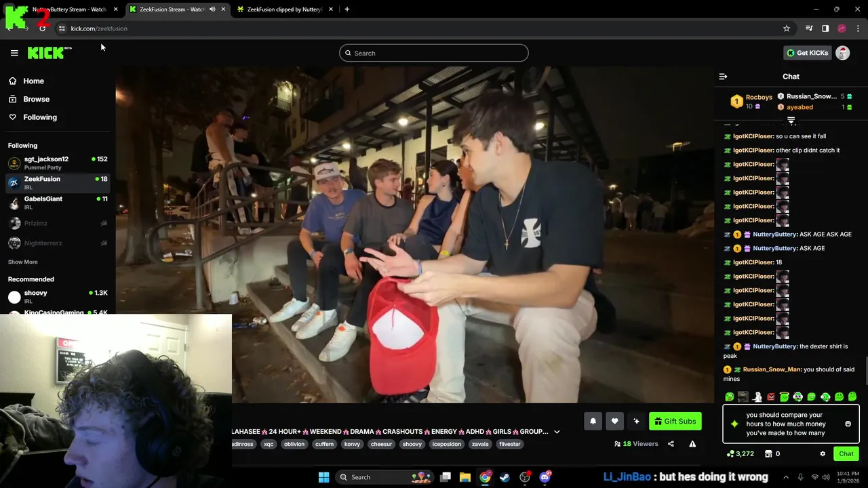
Task: Open chat settings gear
Action: pos(823,454)
